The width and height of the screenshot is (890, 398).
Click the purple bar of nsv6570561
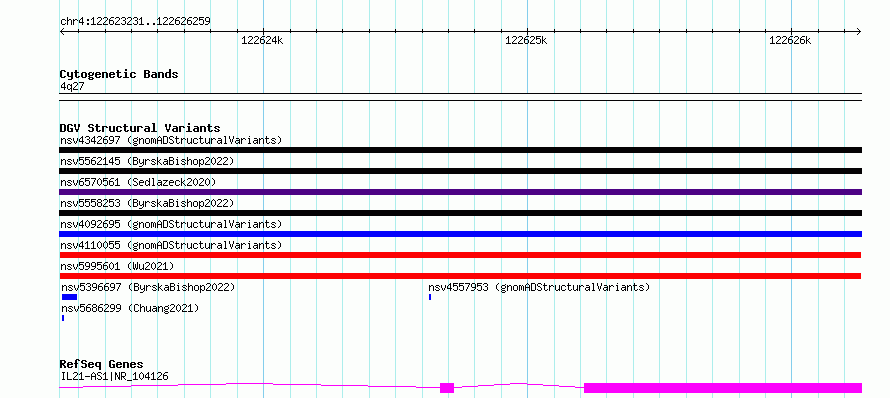point(460,192)
